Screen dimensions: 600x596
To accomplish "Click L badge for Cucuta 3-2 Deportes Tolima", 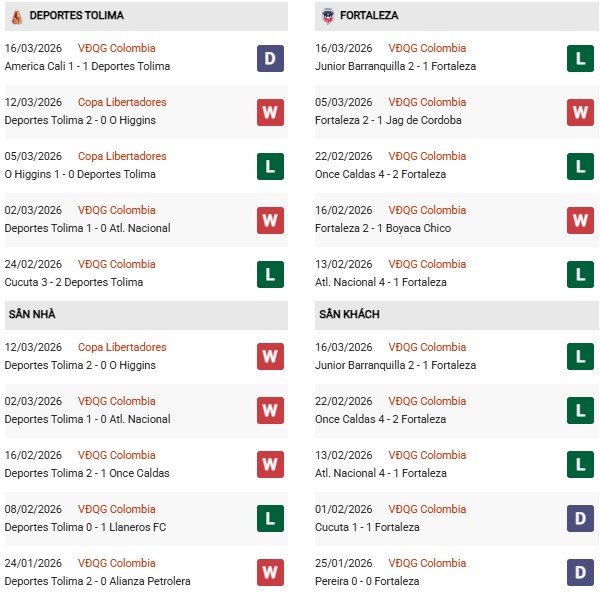I will tap(270, 274).
